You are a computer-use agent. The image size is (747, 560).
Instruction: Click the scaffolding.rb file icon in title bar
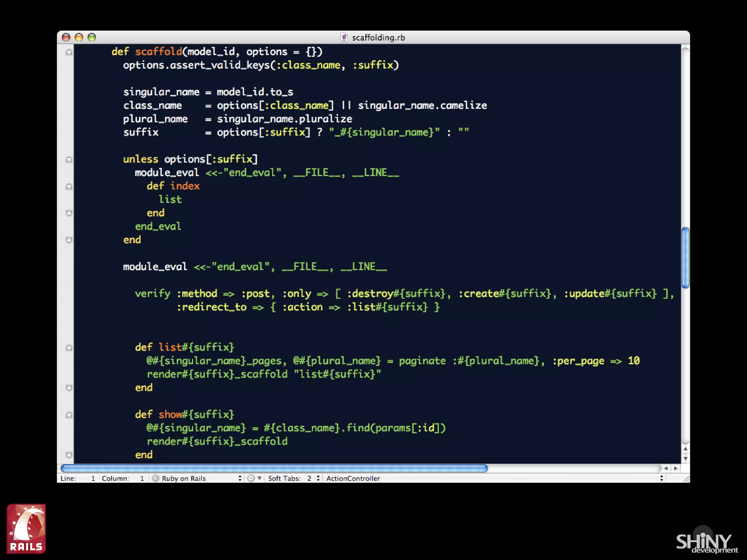pyautogui.click(x=344, y=38)
